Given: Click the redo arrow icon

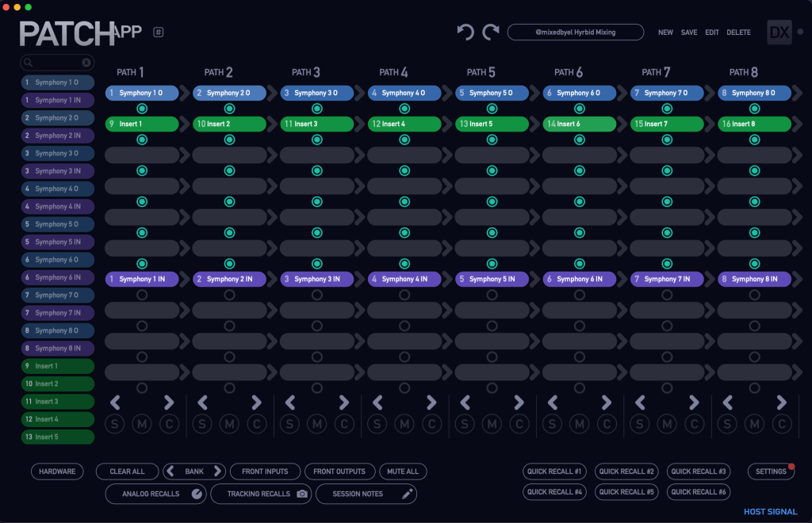Looking at the screenshot, I should coord(491,32).
